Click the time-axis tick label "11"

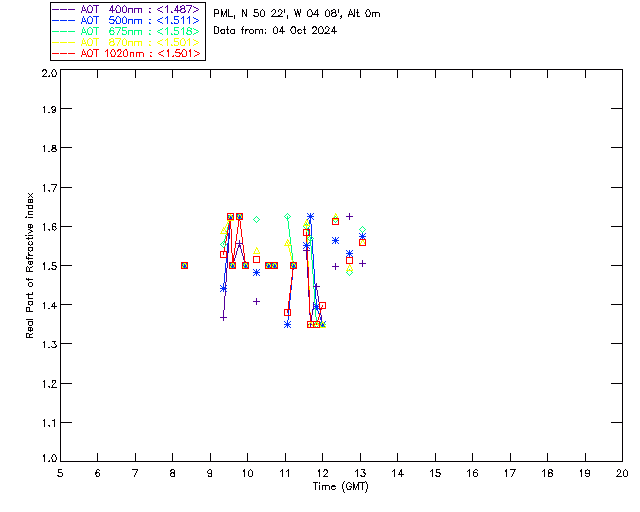[x=285, y=473]
